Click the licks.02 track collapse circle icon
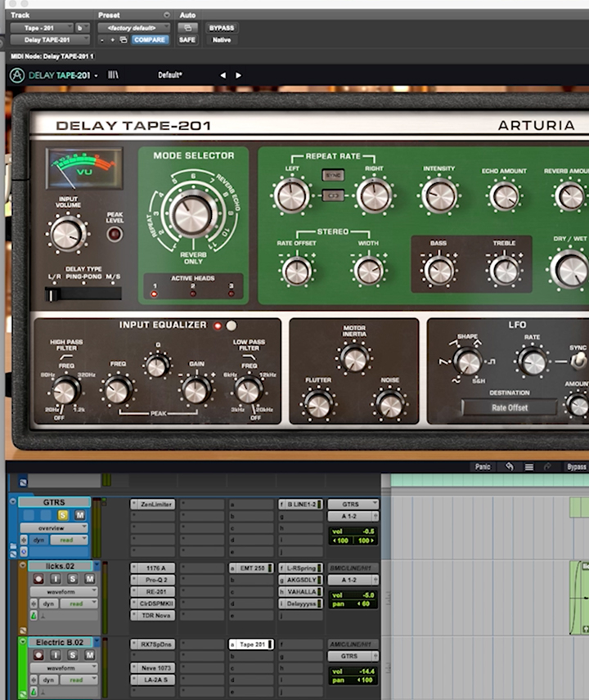Image resolution: width=589 pixels, height=700 pixels. tap(22, 565)
